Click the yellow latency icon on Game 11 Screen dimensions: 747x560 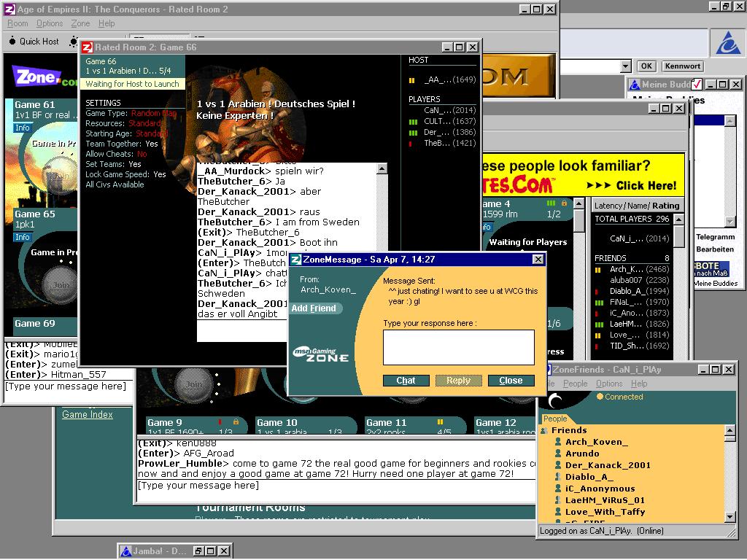440,422
